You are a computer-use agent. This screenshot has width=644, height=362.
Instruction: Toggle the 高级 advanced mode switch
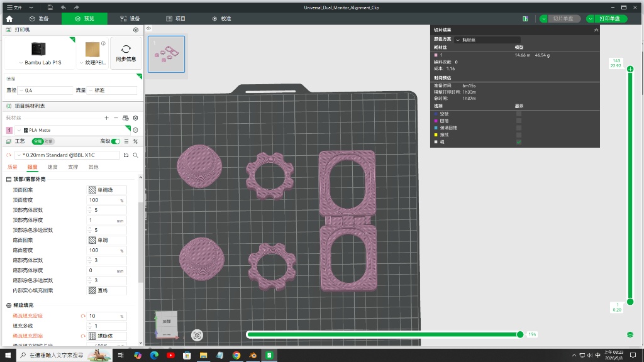116,141
